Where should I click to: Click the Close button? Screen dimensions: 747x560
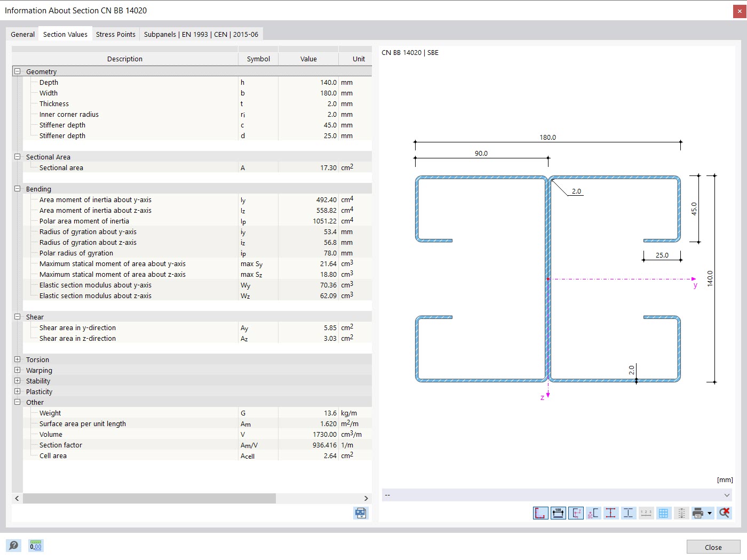coord(713,547)
